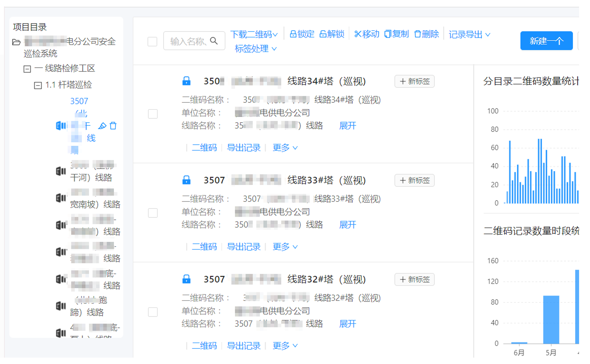
Task: Collapse the 一 线路检修工区 tree node
Action: (27, 69)
